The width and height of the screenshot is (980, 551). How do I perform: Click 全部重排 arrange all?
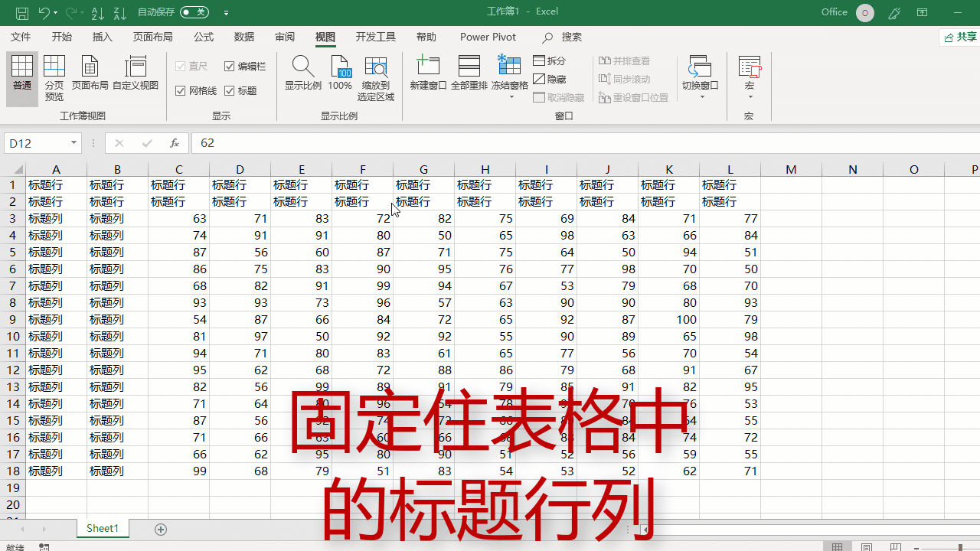tap(469, 74)
